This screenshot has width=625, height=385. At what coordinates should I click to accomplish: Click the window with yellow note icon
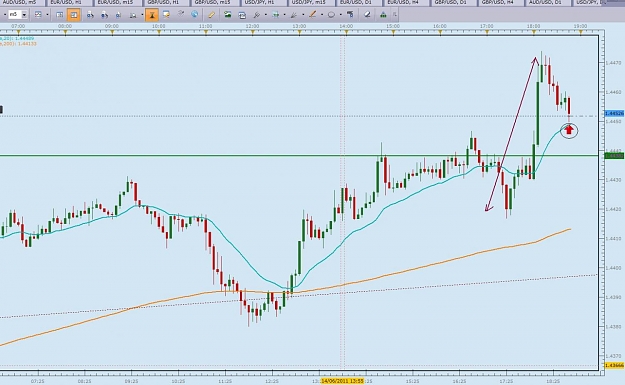[166, 15]
